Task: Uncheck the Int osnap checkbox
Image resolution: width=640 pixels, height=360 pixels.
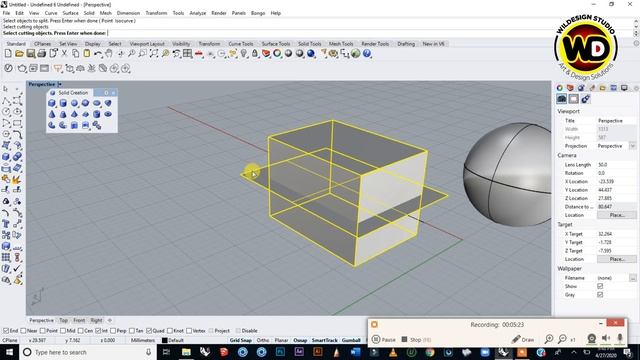Action: point(98,331)
